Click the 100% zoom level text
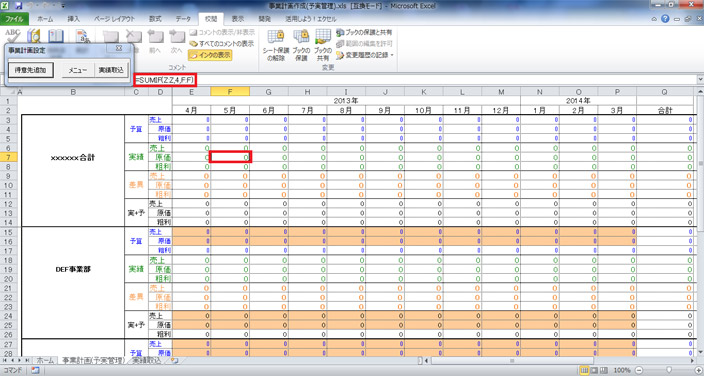The image size is (704, 376). 622,371
